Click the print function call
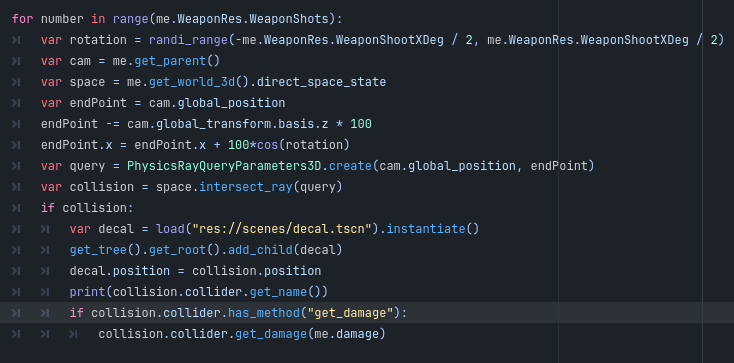 (88, 292)
